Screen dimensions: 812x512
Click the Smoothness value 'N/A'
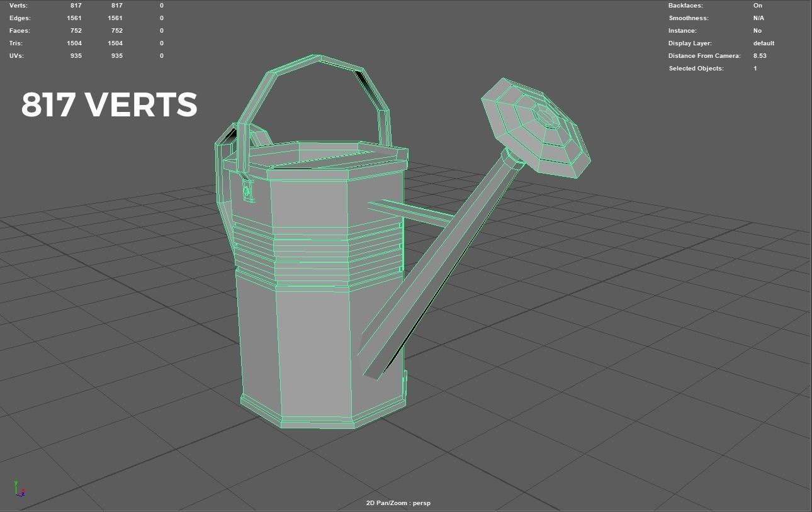pyautogui.click(x=758, y=18)
